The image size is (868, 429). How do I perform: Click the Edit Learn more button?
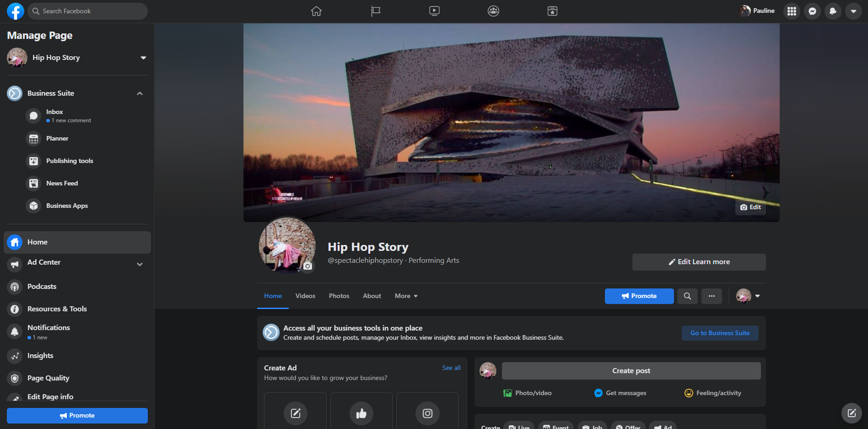699,262
